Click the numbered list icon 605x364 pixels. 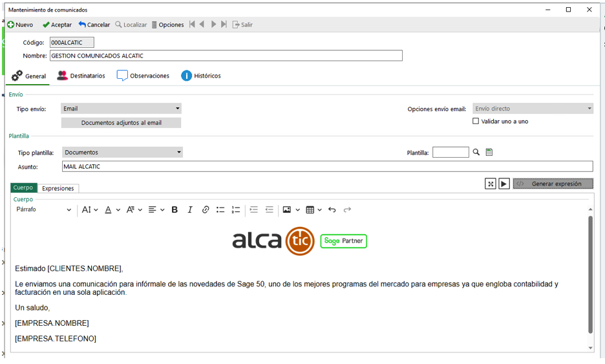coord(236,209)
